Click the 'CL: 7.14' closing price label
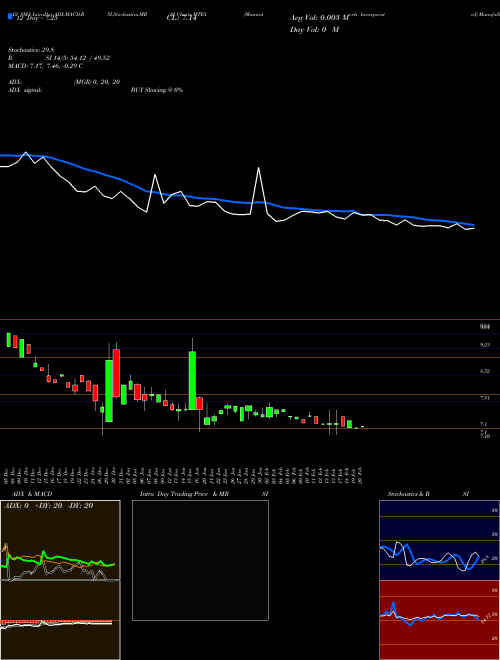This screenshot has height=660, width=500. point(182,19)
